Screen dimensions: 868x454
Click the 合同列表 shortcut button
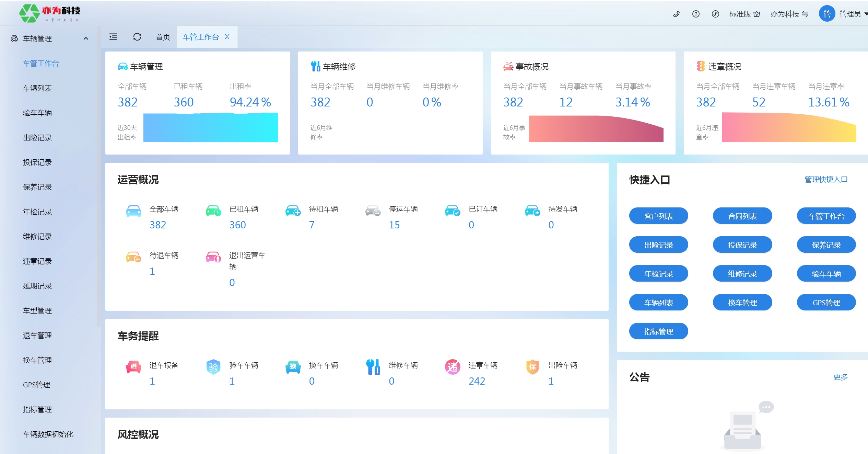tap(742, 216)
